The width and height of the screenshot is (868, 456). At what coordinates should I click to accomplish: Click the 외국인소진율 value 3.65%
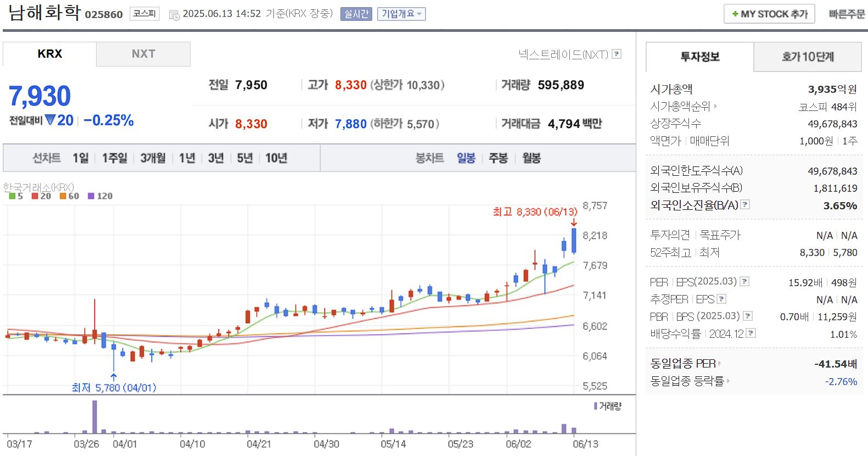(x=840, y=205)
